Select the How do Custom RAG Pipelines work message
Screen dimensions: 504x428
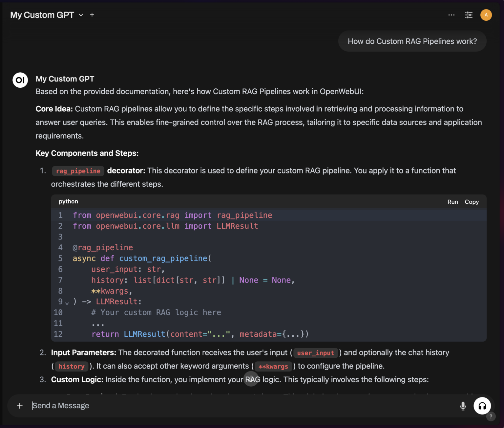coord(412,41)
